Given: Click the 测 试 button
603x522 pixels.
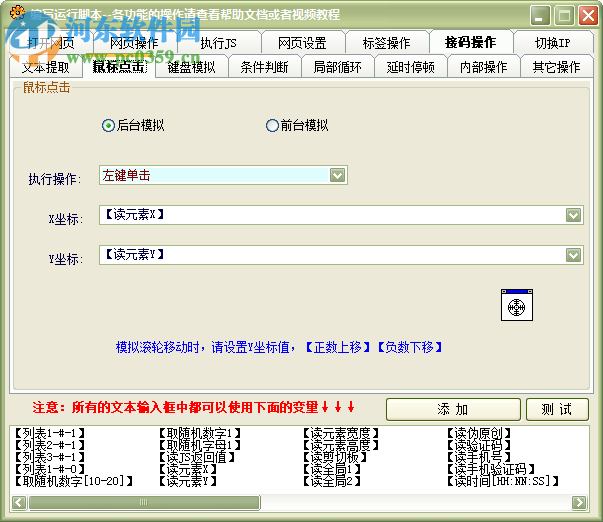Looking at the screenshot, I should tap(557, 409).
